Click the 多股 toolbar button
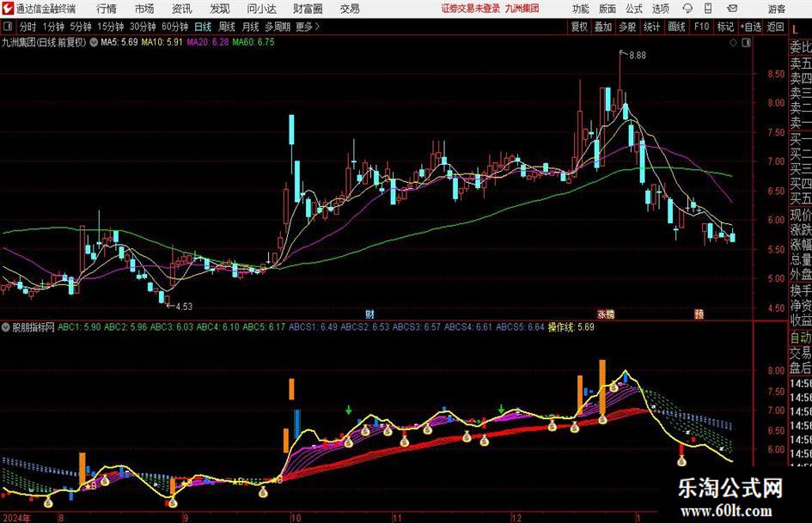This screenshot has height=523, width=812. 627,27
